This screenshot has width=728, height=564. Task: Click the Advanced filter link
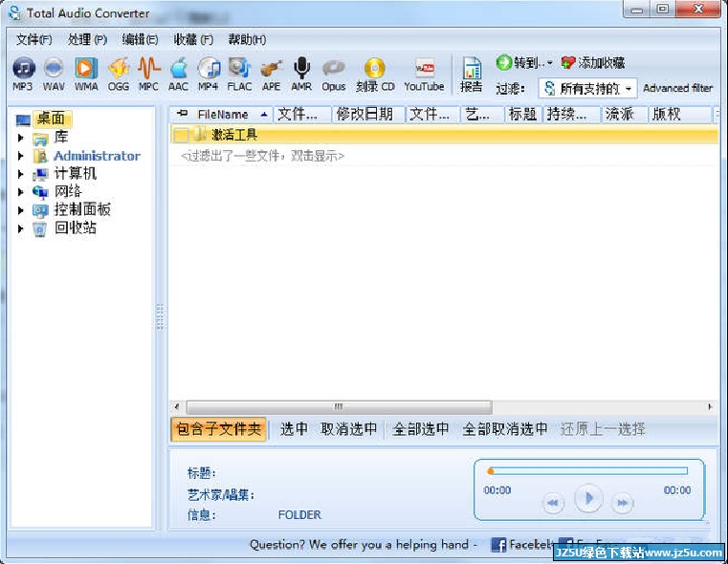(677, 88)
